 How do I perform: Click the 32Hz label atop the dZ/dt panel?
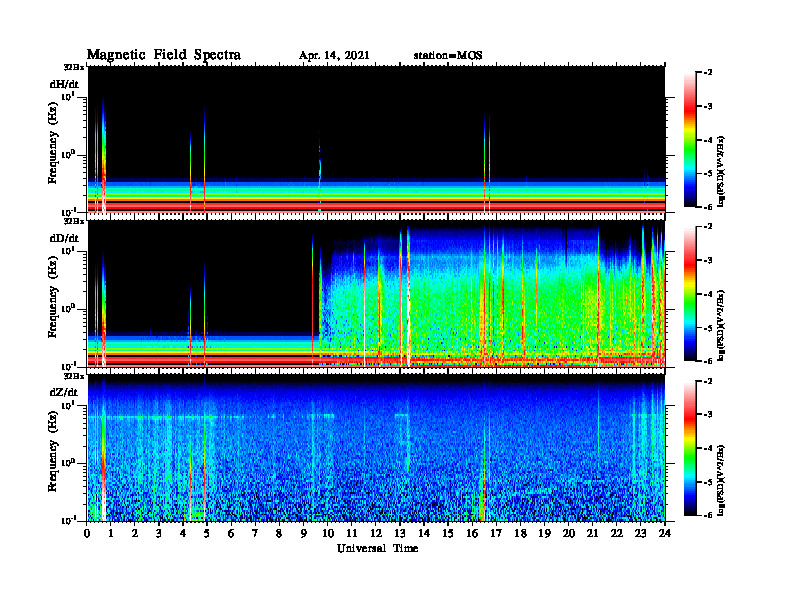[74, 376]
